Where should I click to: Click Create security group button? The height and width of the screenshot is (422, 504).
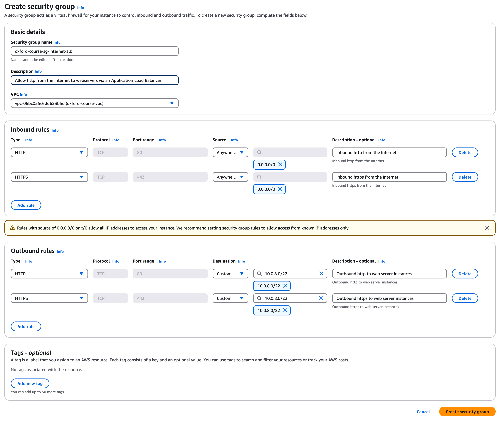point(467,412)
